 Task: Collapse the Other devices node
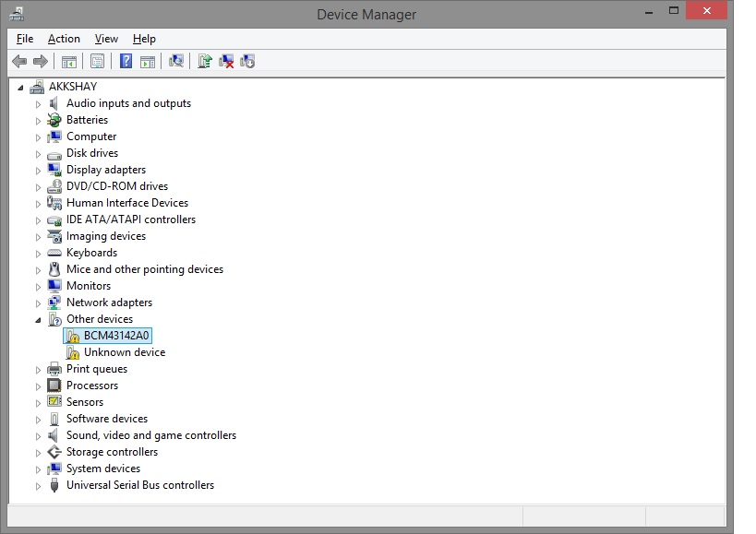point(39,320)
